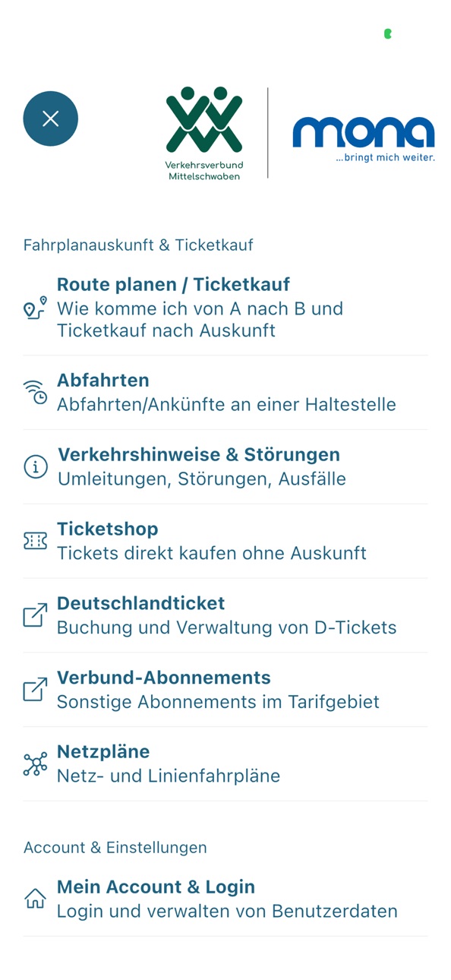Open the Ticketshop entry
Image resolution: width=451 pixels, height=980 pixels.
(225, 541)
